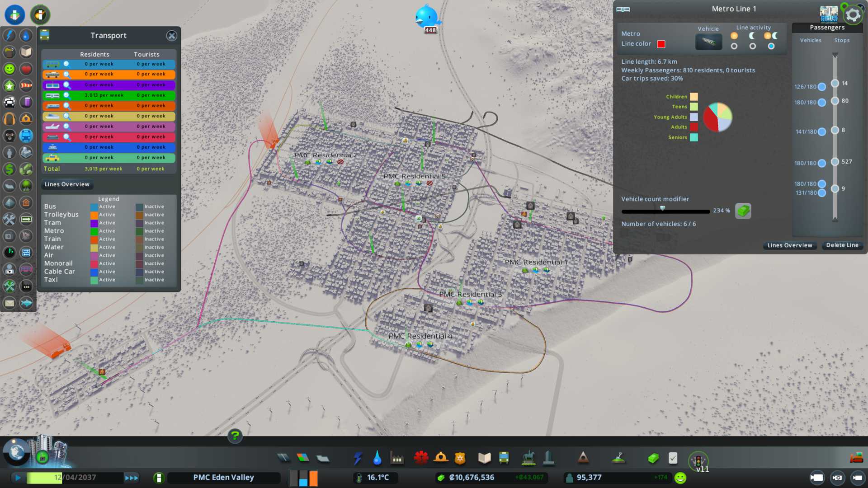This screenshot has width=868, height=488.
Task: Open the Roads build menu
Action: coord(283,458)
